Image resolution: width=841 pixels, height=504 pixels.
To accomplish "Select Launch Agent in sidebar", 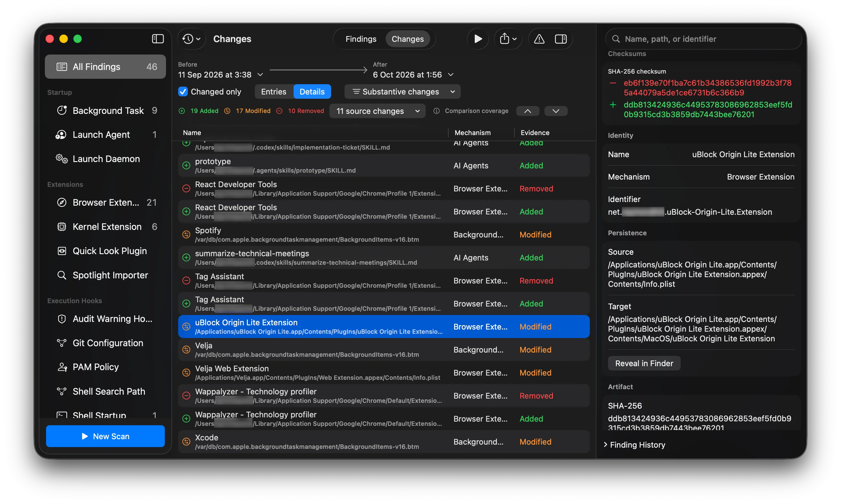I will pyautogui.click(x=105, y=134).
